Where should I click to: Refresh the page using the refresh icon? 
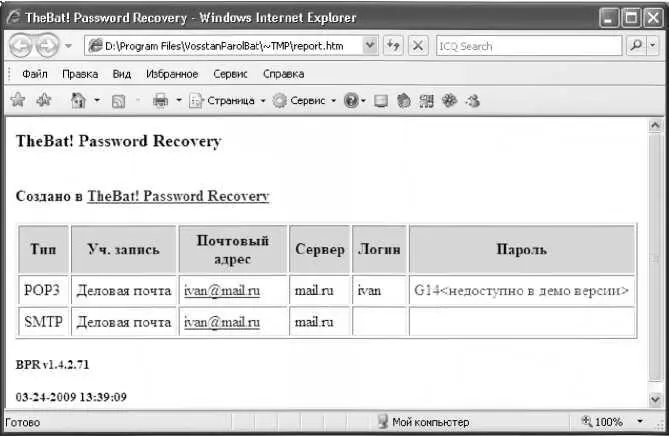point(393,45)
